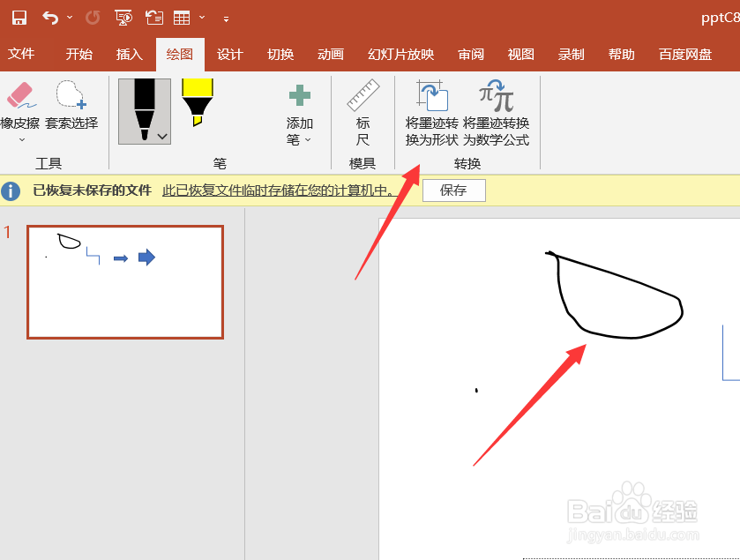Open the 百度网盘 tab

click(685, 55)
